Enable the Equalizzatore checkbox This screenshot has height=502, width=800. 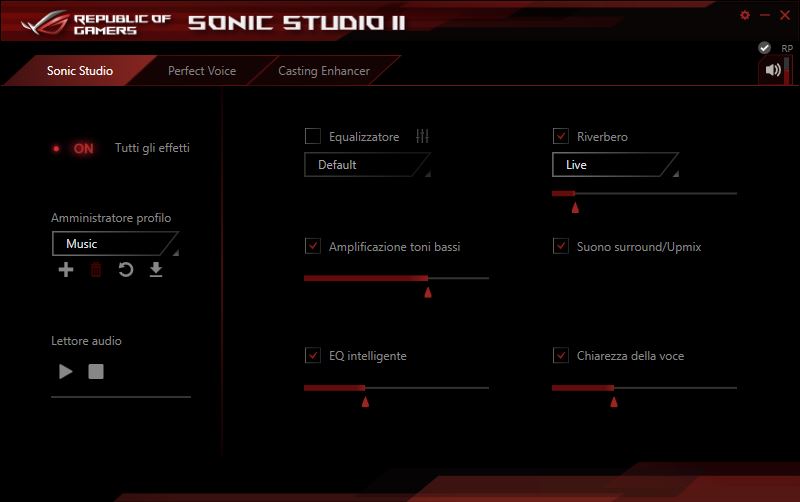[313, 136]
